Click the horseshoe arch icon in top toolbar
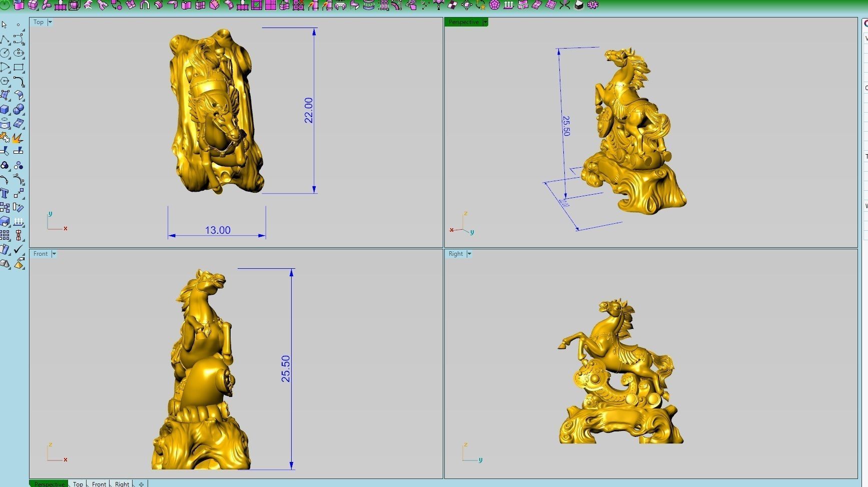 click(145, 5)
